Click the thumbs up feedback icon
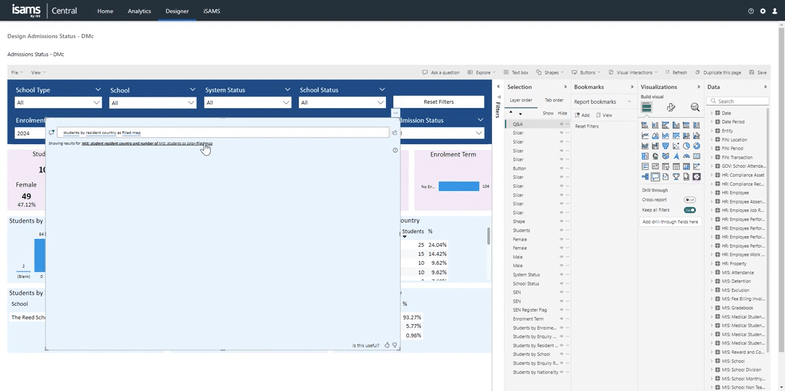Screen dimensions: 785x391 (x=387, y=345)
